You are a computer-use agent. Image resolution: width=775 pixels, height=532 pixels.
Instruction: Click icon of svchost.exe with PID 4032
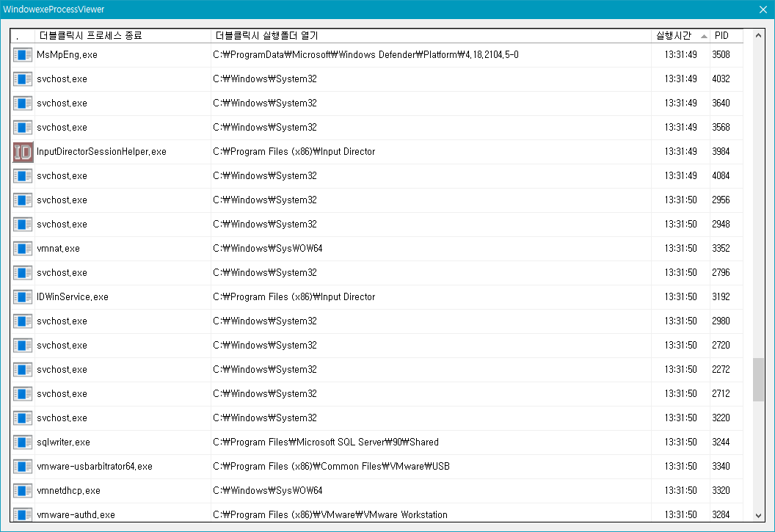[x=23, y=79]
